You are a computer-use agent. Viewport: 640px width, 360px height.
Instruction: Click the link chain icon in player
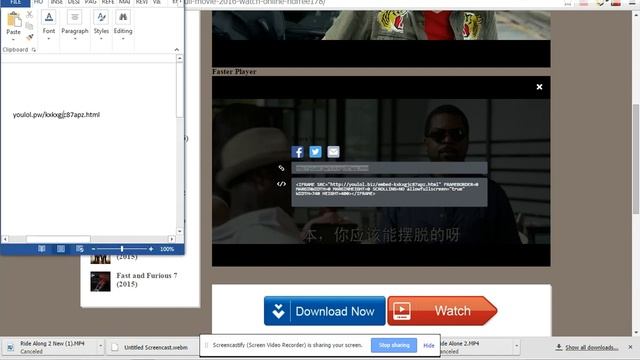click(x=281, y=168)
